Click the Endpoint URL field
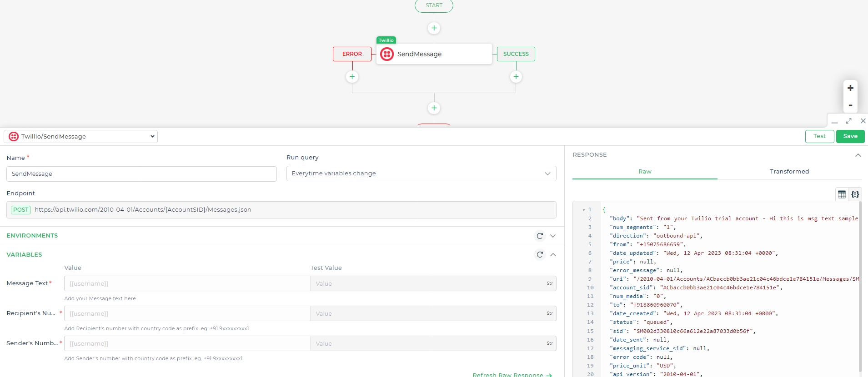 281,210
